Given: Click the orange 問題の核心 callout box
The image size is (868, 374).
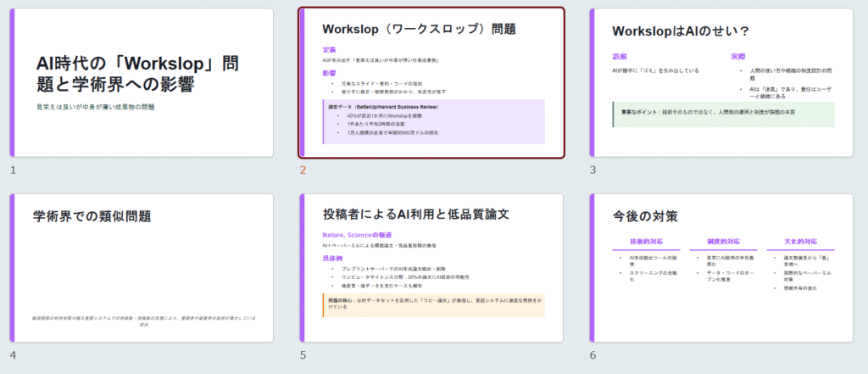Looking at the screenshot, I should tap(433, 304).
